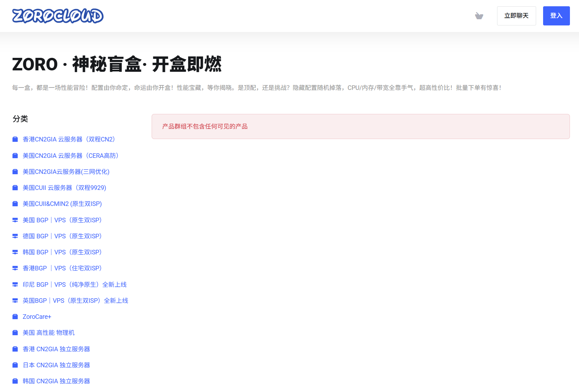Click the server icon beside 美国 高性能 物理机

tap(15, 332)
